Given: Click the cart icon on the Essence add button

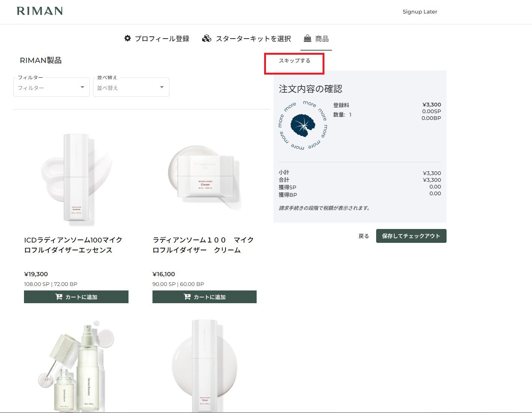Looking at the screenshot, I should 59,297.
